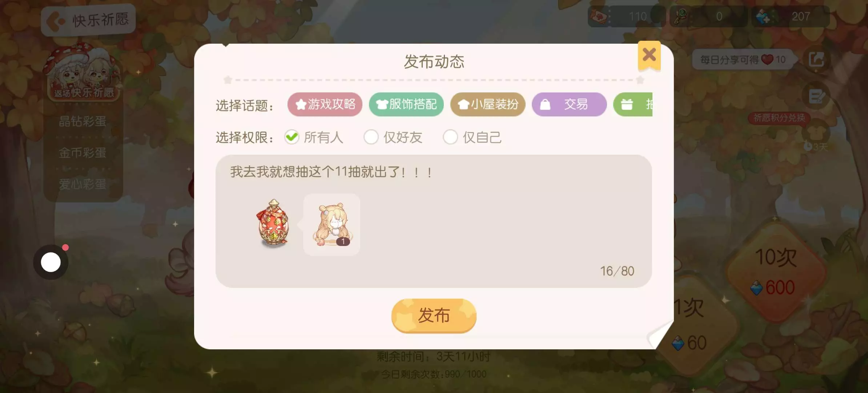Switch to the 金币彩蛋 tab
This screenshot has width=868, height=393.
[83, 152]
